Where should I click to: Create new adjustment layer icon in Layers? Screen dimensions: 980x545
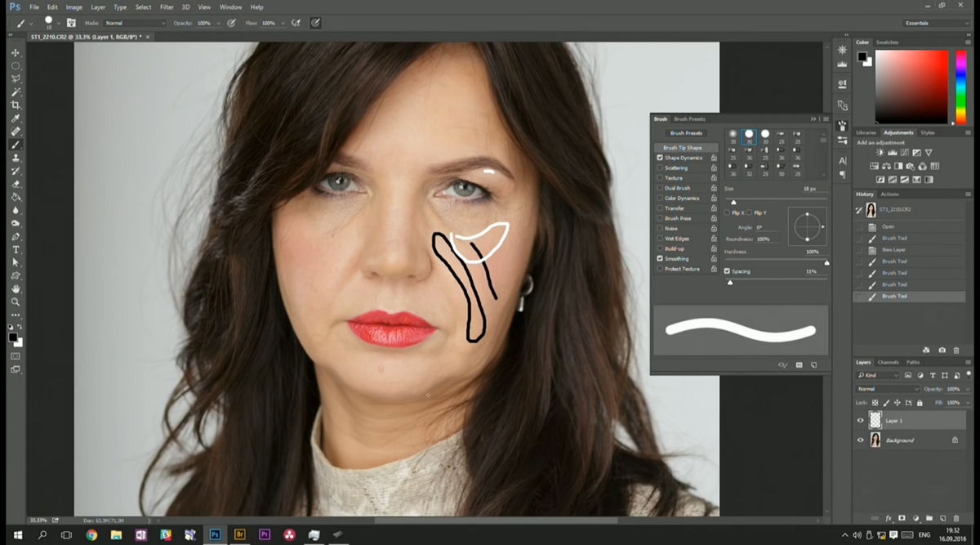tap(915, 519)
